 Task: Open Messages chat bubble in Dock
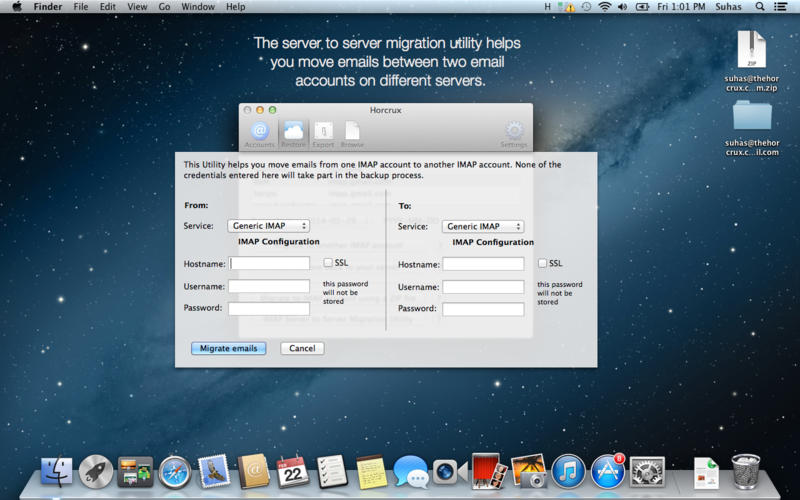point(411,471)
